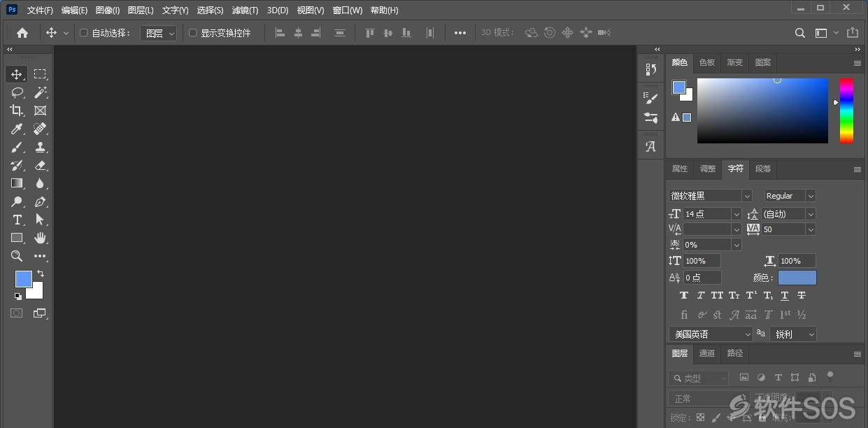The width and height of the screenshot is (868, 428).
Task: Select the Move tool in toolbox
Action: coord(17,74)
